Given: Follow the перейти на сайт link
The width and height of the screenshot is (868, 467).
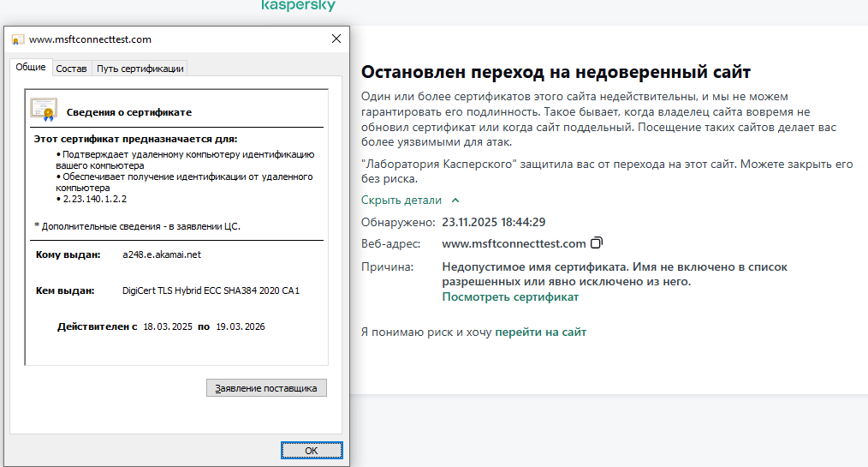Looking at the screenshot, I should coord(540,332).
